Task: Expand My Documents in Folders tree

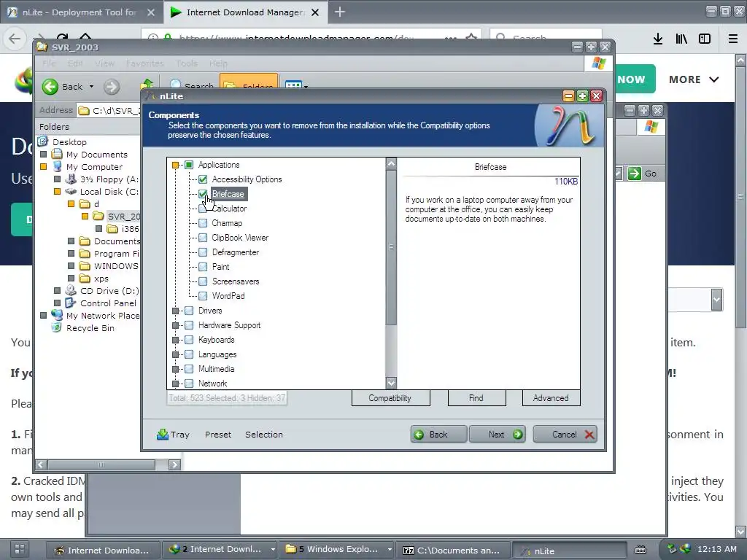Action: click(43, 155)
